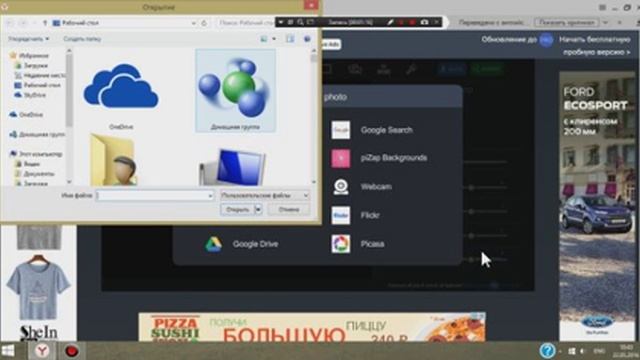The height and width of the screenshot is (360, 640).
Task: Click the file name input field
Action: (x=155, y=196)
